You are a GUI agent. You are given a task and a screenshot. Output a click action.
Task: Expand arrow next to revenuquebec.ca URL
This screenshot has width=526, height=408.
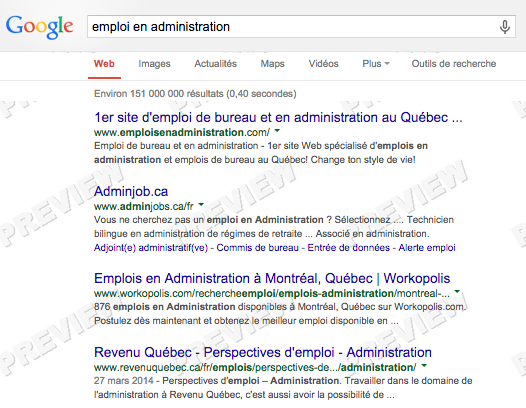[x=424, y=365]
